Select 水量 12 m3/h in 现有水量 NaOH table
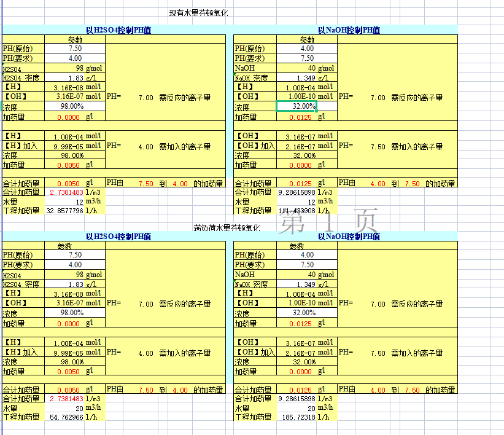 [297, 202]
